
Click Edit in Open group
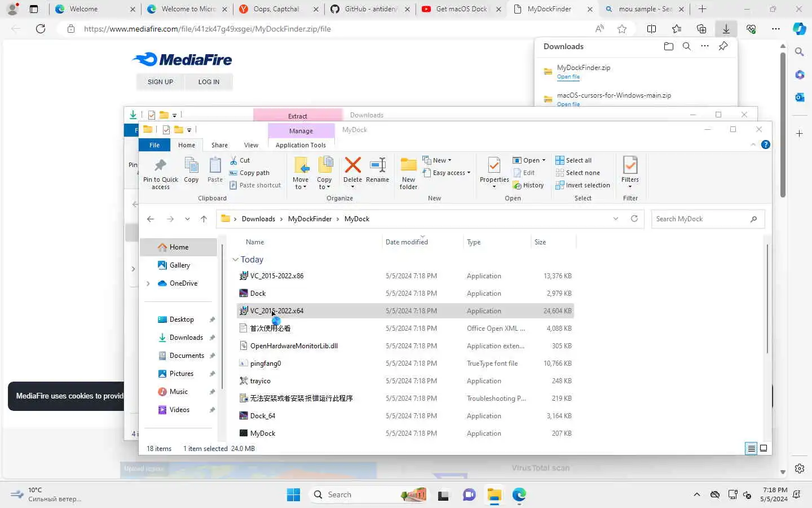coord(524,173)
